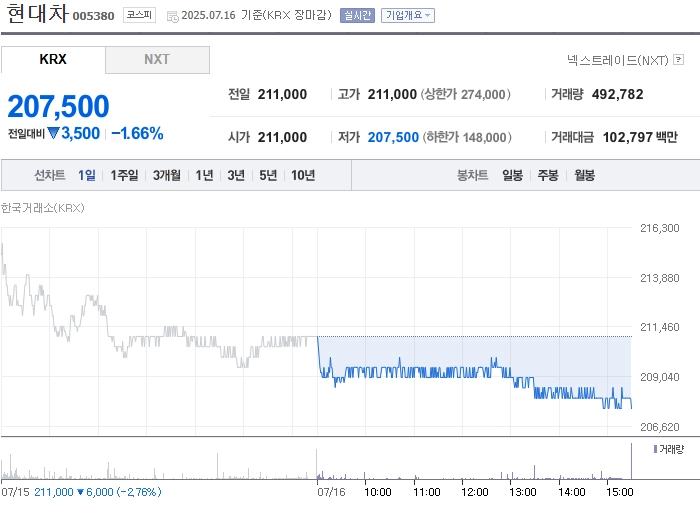
Task: Open the 일봉 candle chart
Action: coord(512,175)
